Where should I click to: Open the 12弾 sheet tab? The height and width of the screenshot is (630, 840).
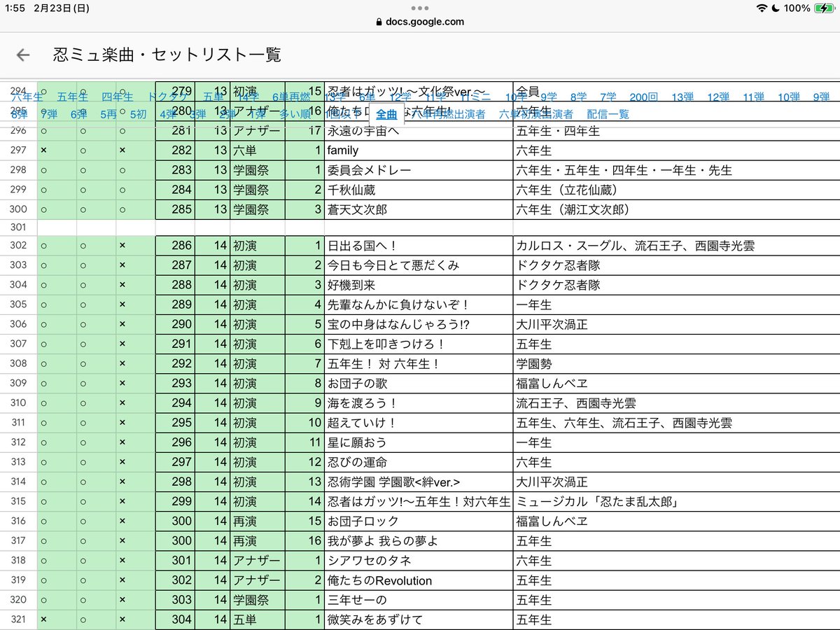click(718, 97)
